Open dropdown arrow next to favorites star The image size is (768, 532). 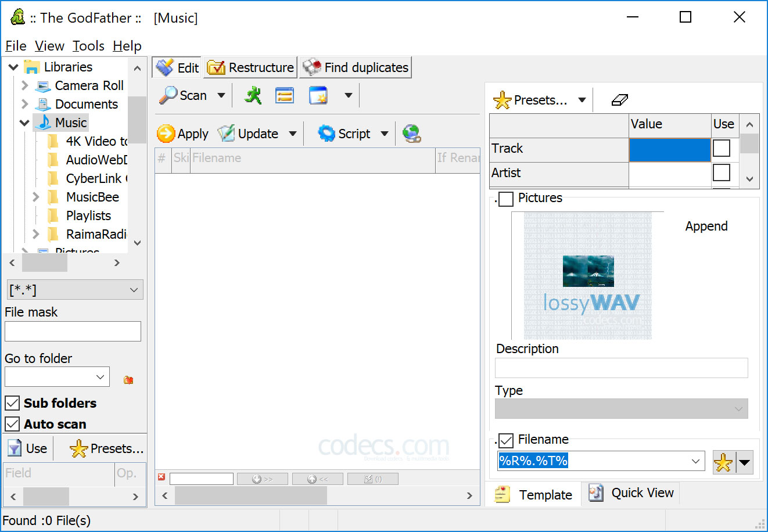(x=744, y=463)
